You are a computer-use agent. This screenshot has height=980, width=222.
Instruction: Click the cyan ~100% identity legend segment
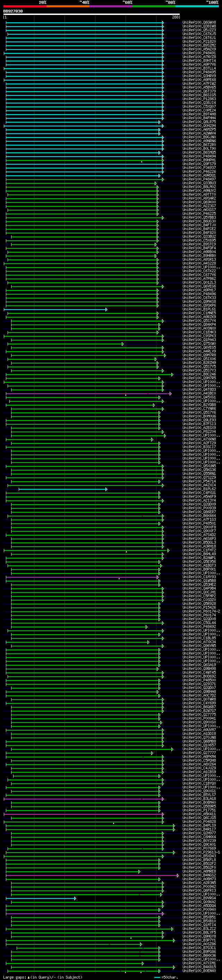[197, 6]
